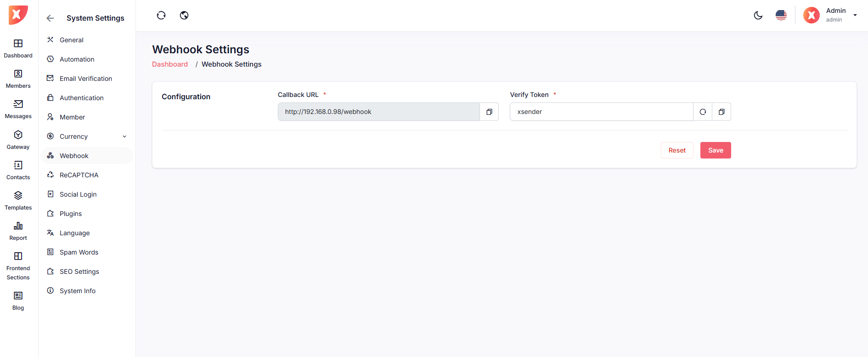Toggle dark mode with moon icon

click(758, 16)
